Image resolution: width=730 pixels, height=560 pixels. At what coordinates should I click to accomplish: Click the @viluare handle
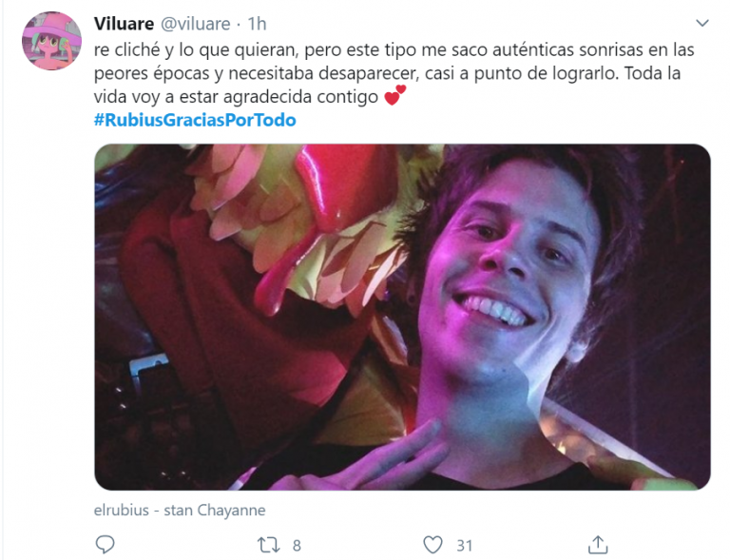click(x=196, y=24)
